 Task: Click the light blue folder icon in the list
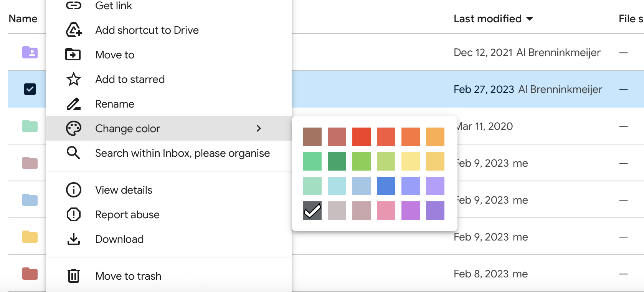click(x=30, y=200)
